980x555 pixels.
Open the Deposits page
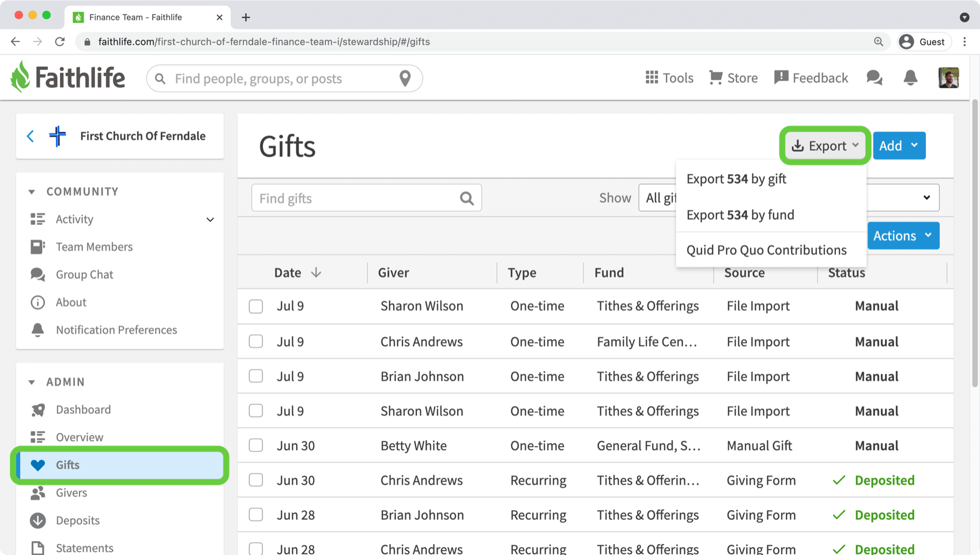pyautogui.click(x=78, y=520)
